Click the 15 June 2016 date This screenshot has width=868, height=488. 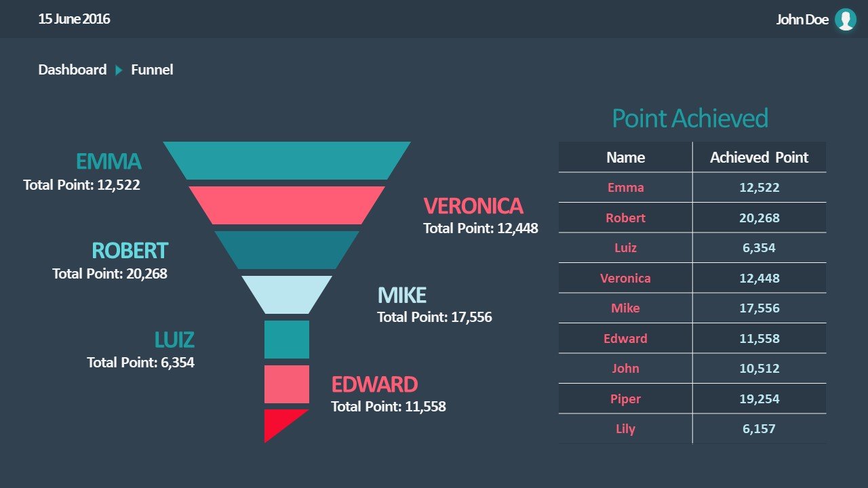click(x=74, y=19)
